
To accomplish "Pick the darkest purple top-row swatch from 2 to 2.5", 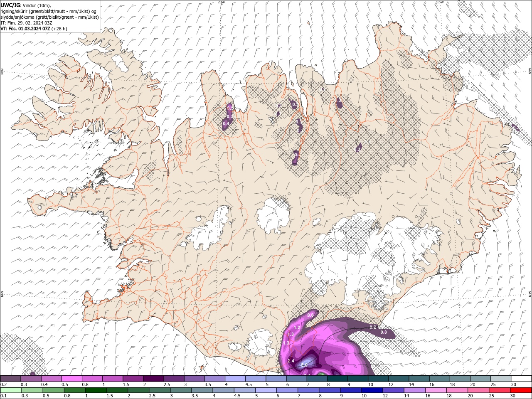I will 153,379.
